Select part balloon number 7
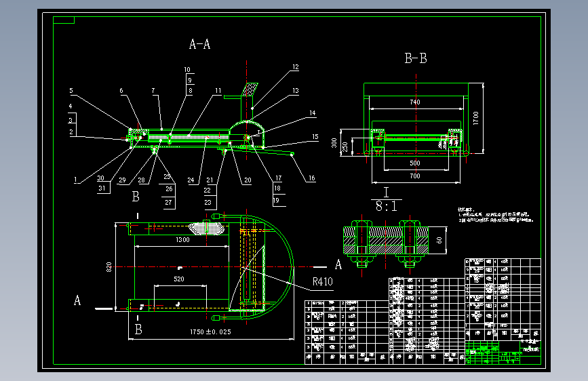The image size is (588, 381). coord(153,91)
